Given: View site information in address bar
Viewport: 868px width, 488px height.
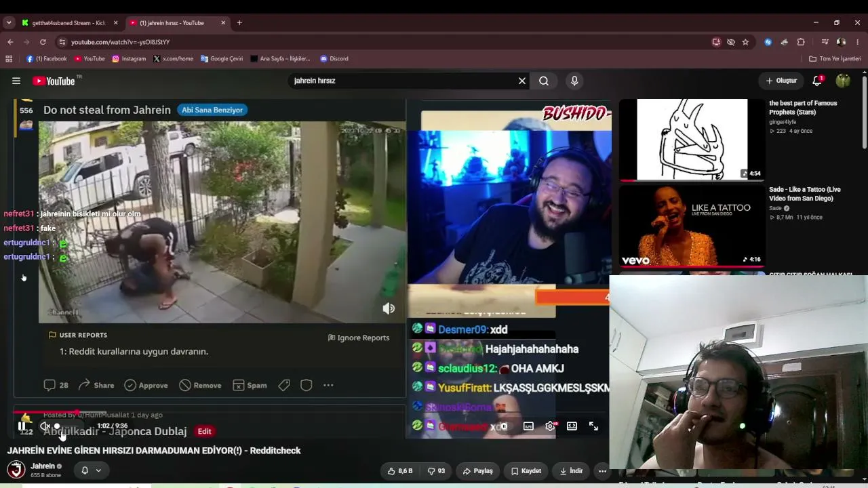Looking at the screenshot, I should tap(62, 42).
